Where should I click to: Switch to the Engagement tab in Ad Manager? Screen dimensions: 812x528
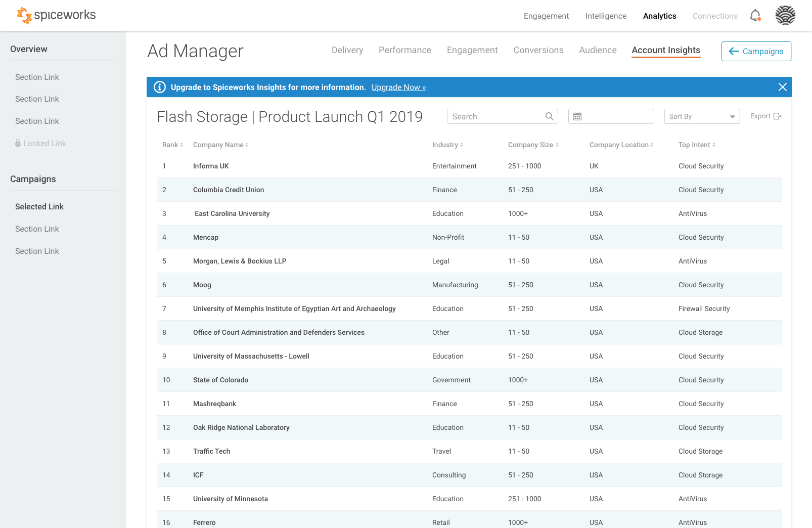472,50
